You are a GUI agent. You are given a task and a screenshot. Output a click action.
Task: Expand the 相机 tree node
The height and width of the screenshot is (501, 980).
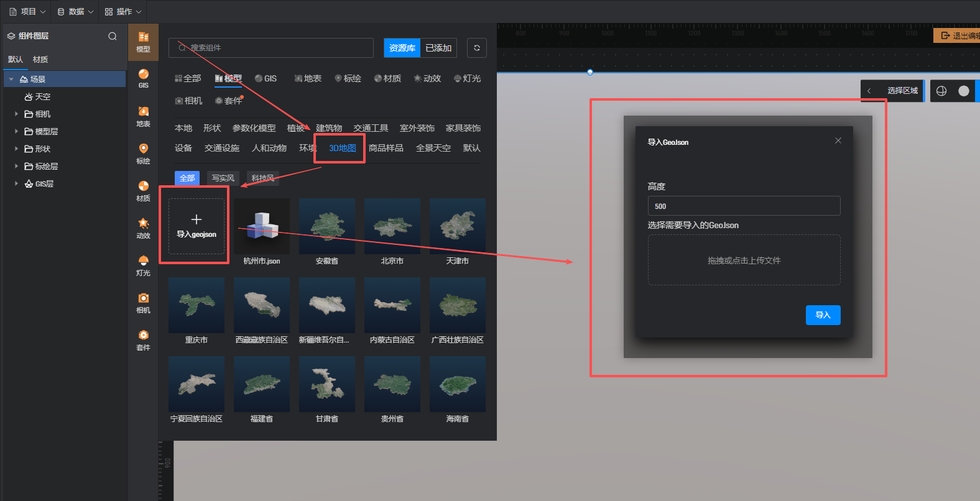click(16, 114)
